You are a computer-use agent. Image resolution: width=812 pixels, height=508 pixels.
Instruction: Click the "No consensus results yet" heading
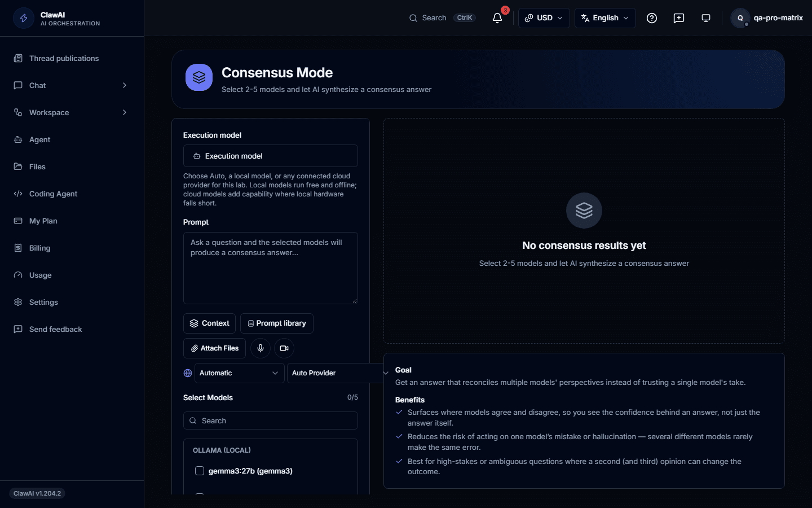584,246
